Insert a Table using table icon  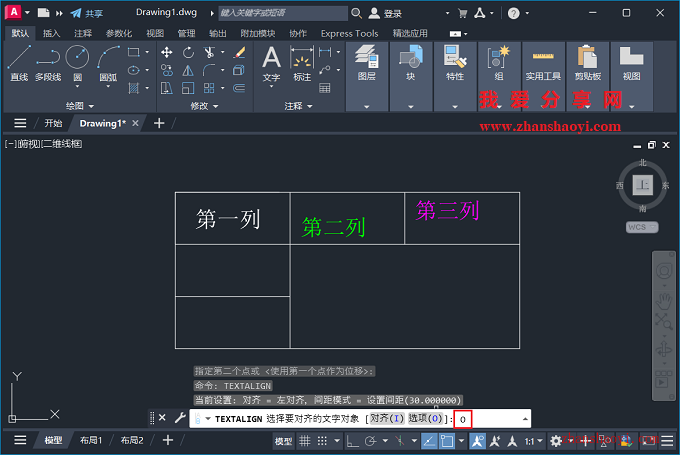point(325,88)
